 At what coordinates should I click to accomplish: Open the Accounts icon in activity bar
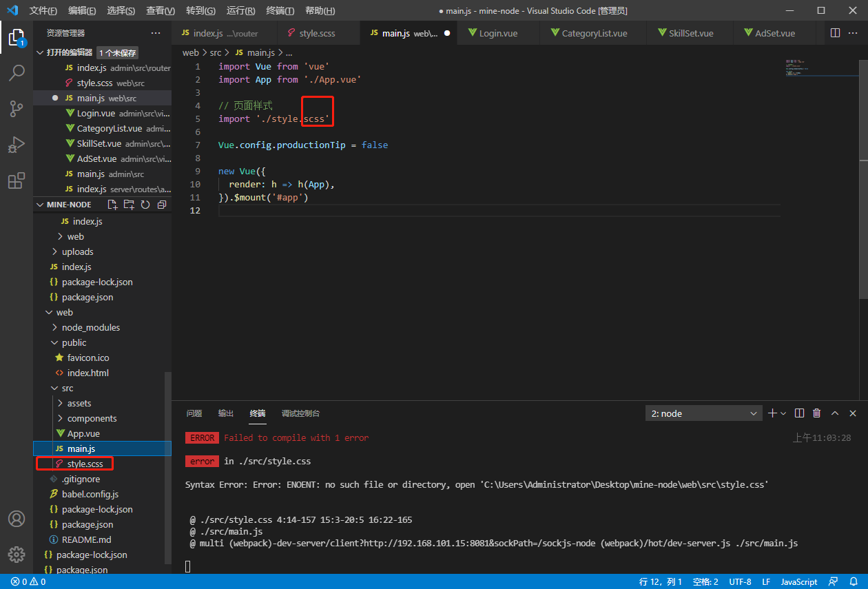(x=17, y=518)
